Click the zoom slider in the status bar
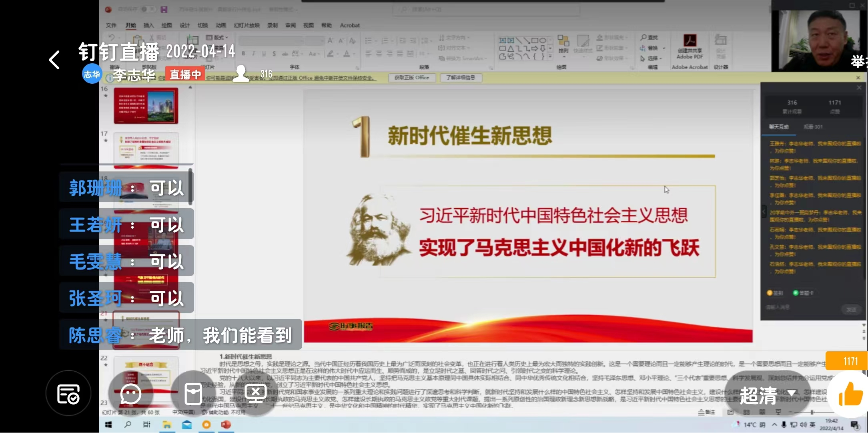This screenshot has width=868, height=433. click(812, 412)
